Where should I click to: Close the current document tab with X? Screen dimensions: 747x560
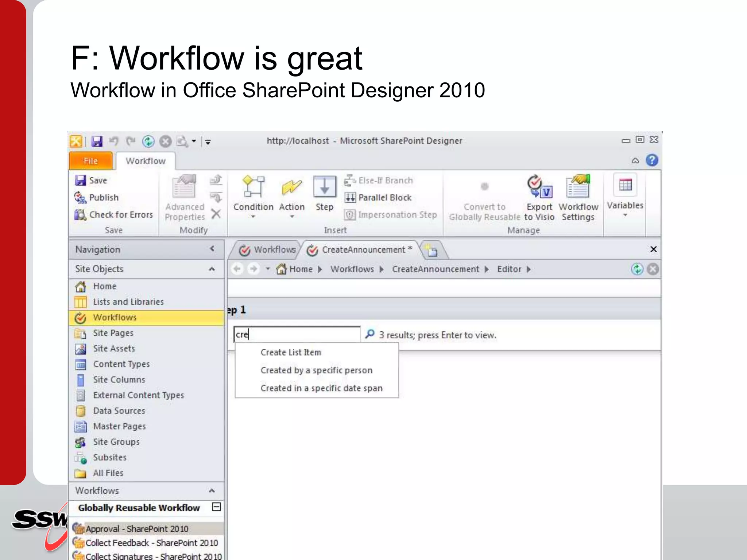tap(653, 249)
